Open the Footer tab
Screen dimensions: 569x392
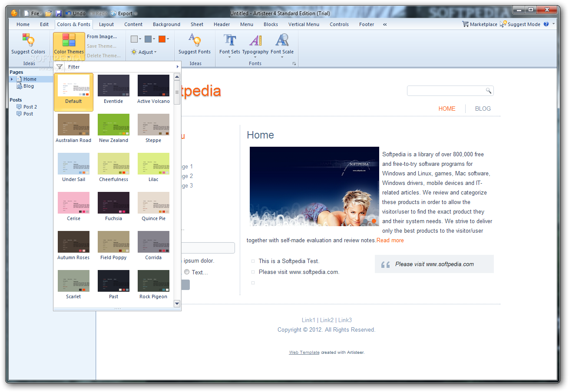click(367, 24)
